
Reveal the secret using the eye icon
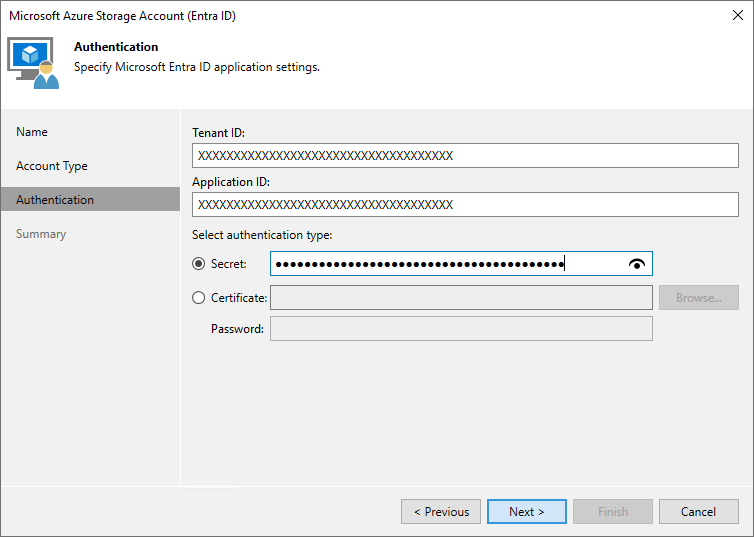click(636, 264)
